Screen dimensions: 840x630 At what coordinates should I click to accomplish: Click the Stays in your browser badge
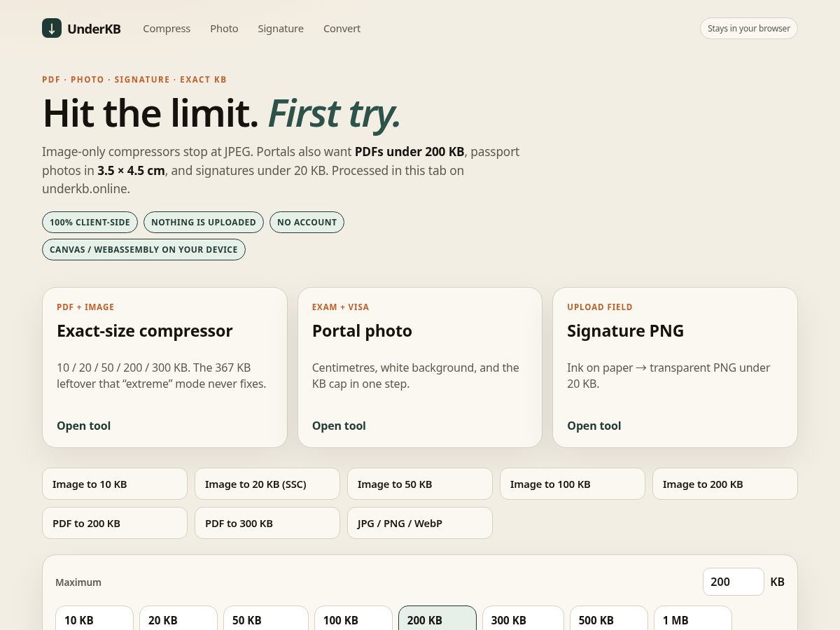pyautogui.click(x=749, y=29)
